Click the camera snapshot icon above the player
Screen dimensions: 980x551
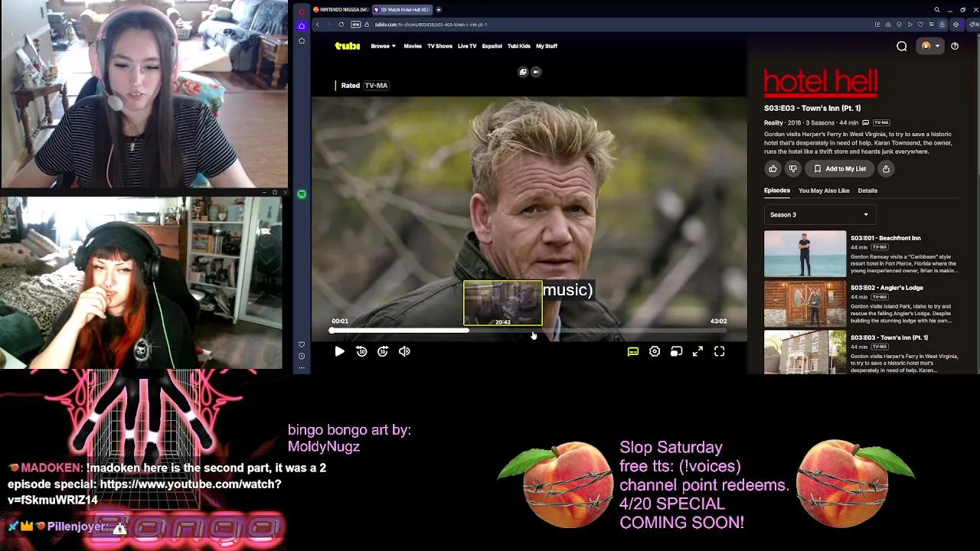(536, 72)
